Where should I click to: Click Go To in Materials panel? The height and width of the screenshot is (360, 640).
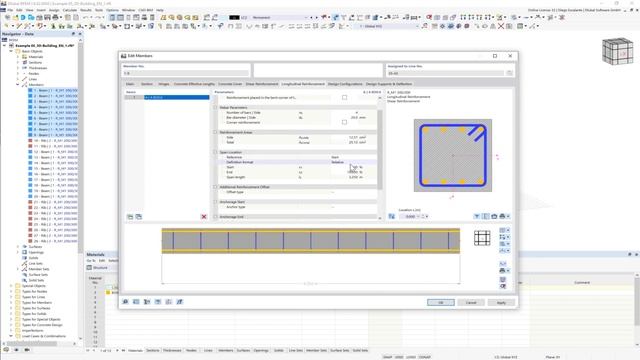pos(91,260)
